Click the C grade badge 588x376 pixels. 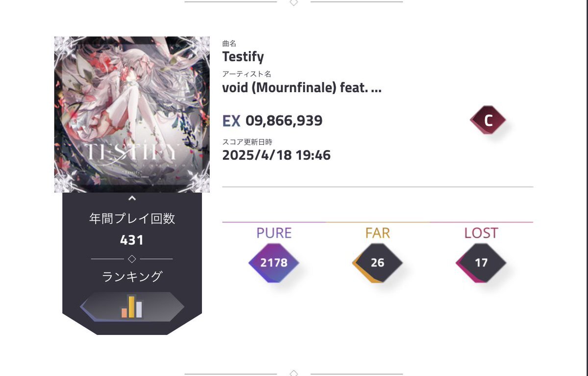point(488,121)
